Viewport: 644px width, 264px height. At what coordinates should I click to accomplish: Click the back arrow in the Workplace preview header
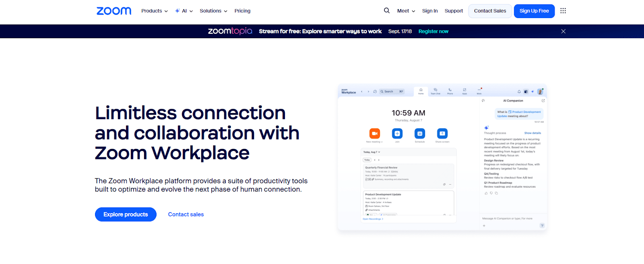click(x=362, y=92)
